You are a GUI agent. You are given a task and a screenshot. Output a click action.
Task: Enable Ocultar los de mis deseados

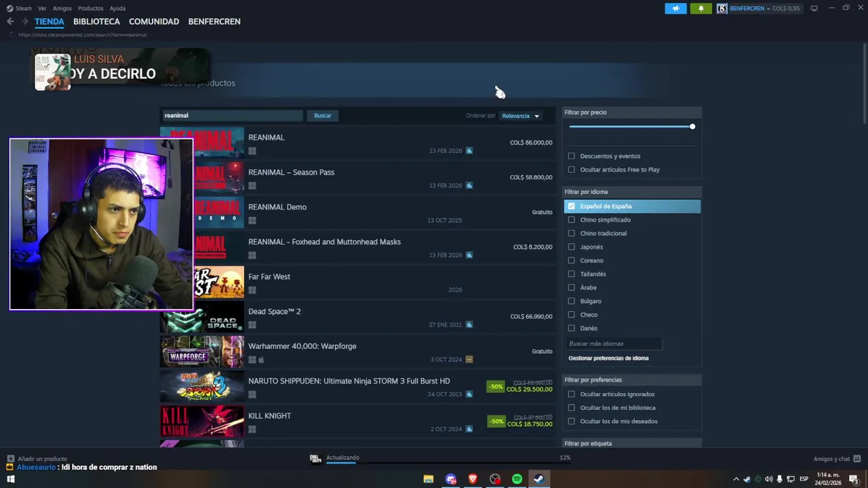pos(571,421)
